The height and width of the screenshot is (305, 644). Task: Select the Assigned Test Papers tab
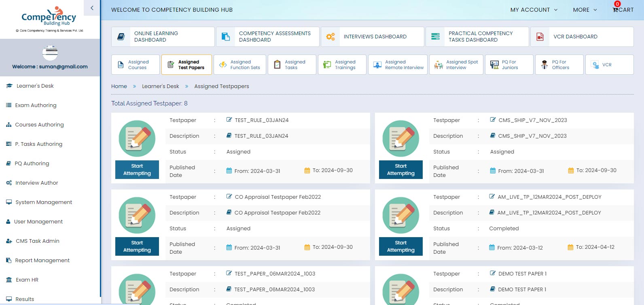coord(186,65)
